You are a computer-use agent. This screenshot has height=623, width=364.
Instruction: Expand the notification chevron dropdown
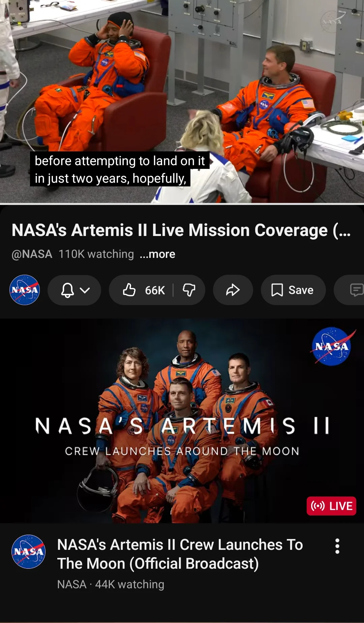click(x=85, y=290)
